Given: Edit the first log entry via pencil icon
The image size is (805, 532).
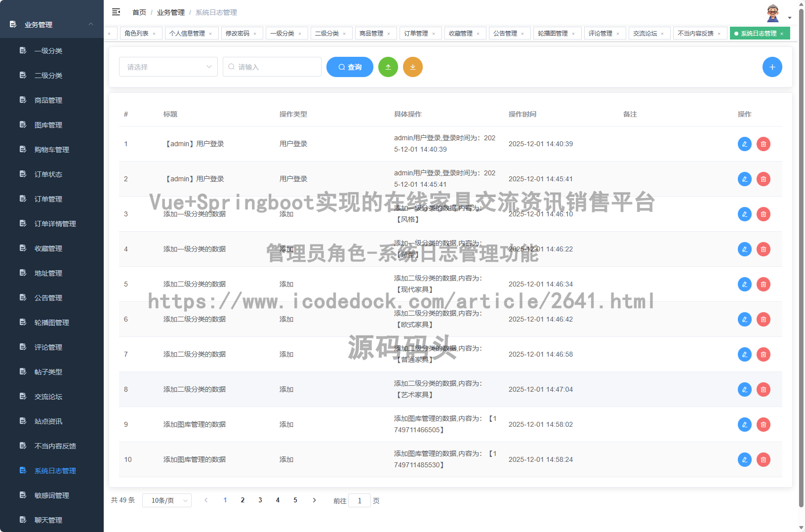Looking at the screenshot, I should tap(744, 144).
